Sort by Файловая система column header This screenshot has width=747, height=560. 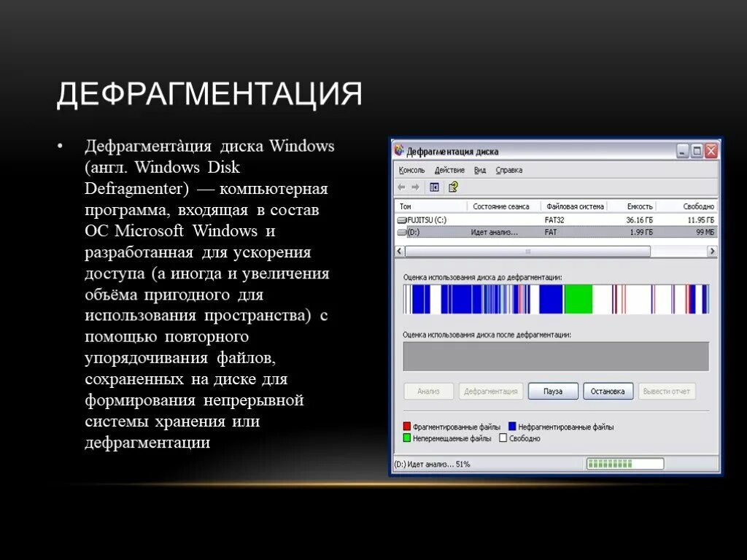(574, 206)
